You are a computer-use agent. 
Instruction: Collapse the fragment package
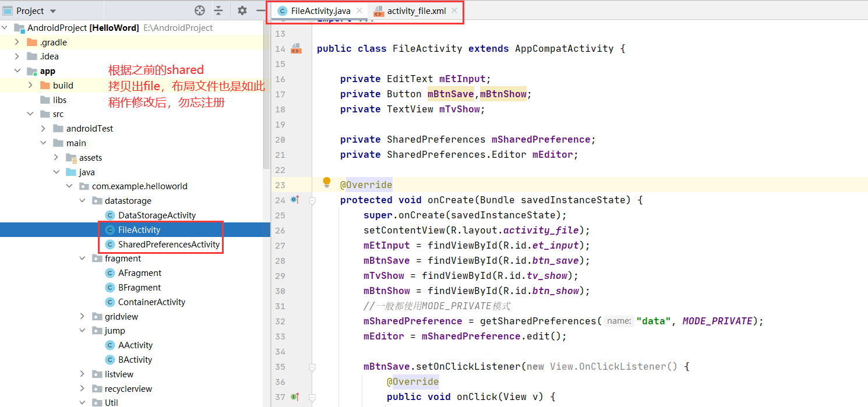82,259
